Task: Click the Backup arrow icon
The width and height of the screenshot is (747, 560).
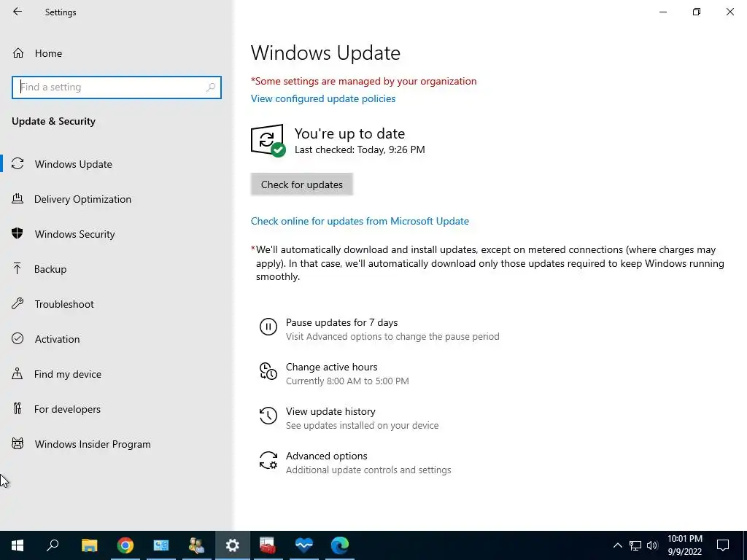Action: (18, 268)
